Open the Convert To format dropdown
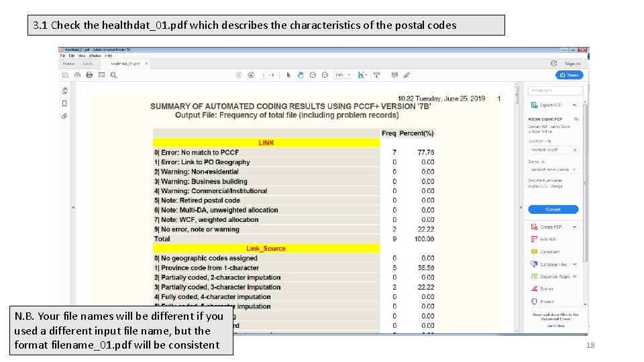The image size is (644, 362). tap(553, 170)
